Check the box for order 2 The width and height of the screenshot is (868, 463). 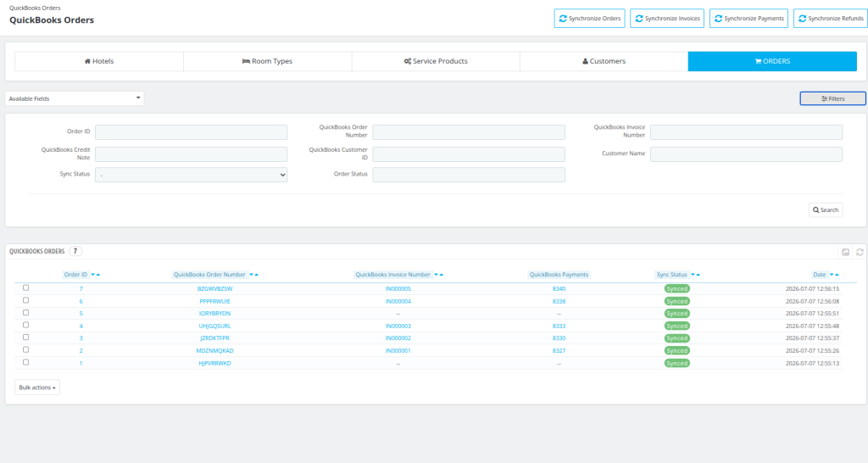point(25,350)
